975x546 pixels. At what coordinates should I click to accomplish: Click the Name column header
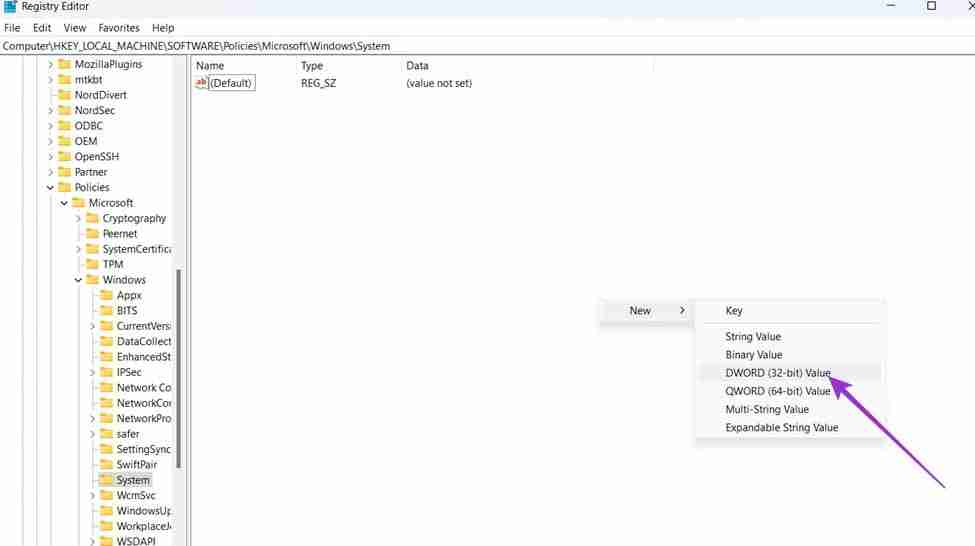click(x=210, y=65)
